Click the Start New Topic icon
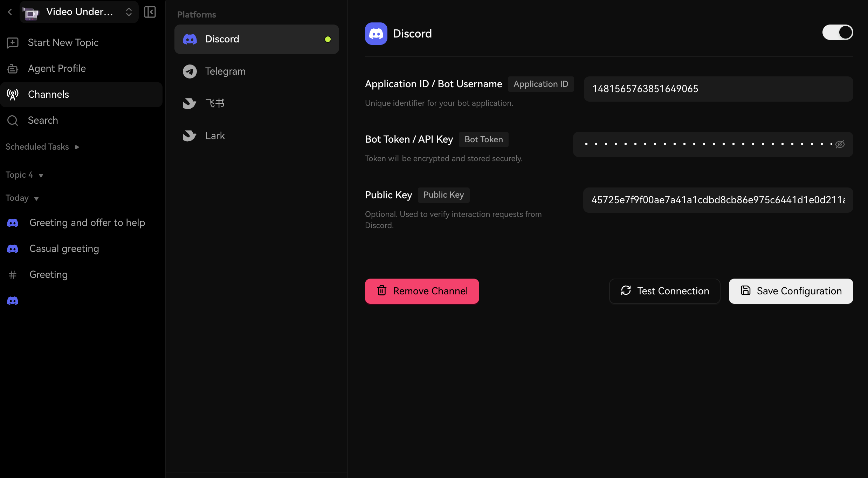Viewport: 868px width, 478px height. (x=13, y=43)
